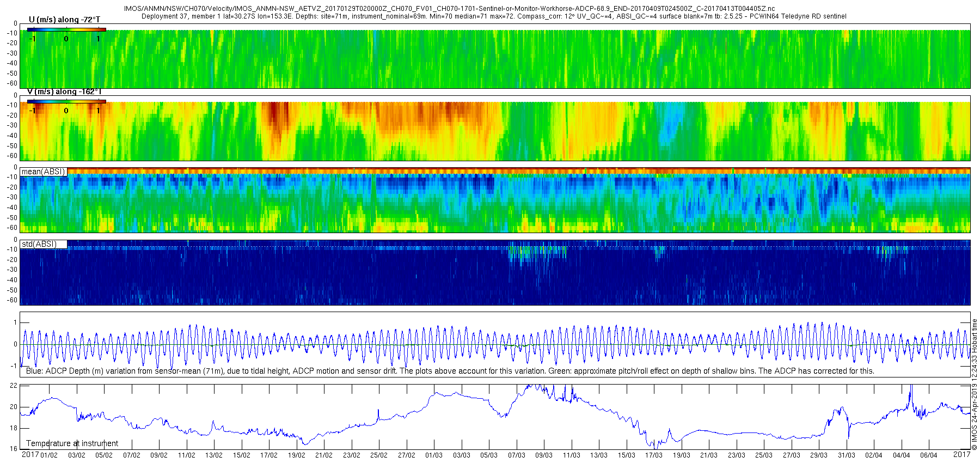Click the '-60' depth tick in U velocity panel
The width and height of the screenshot is (980, 463).
(x=12, y=83)
